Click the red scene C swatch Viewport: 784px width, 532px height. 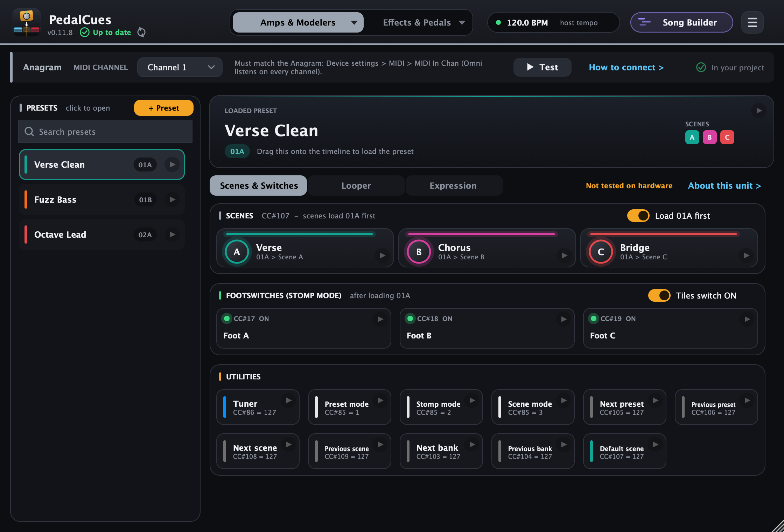pos(727,137)
